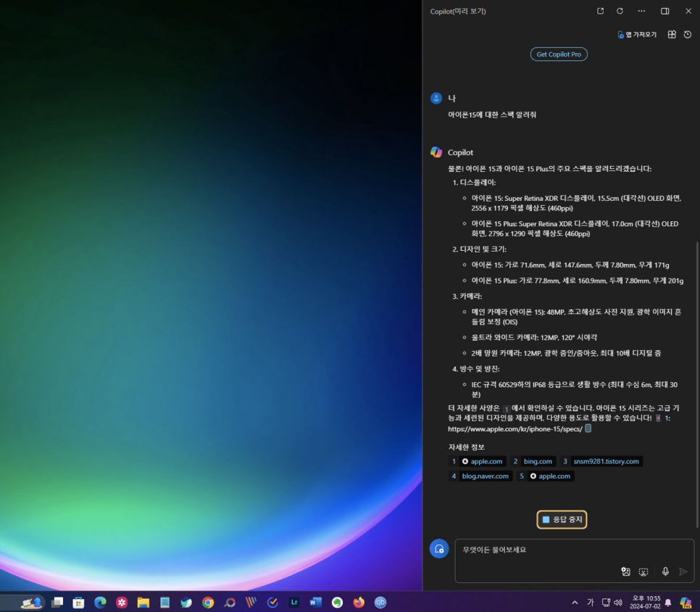Open Microsoft Edge from the taskbar
Image resolution: width=700 pixels, height=612 pixels.
tap(101, 602)
